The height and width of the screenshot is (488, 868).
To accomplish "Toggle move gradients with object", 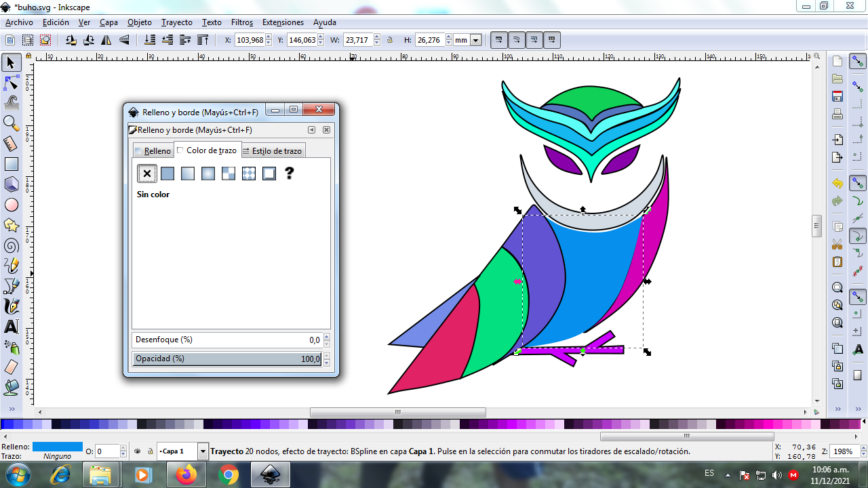I will coord(534,40).
